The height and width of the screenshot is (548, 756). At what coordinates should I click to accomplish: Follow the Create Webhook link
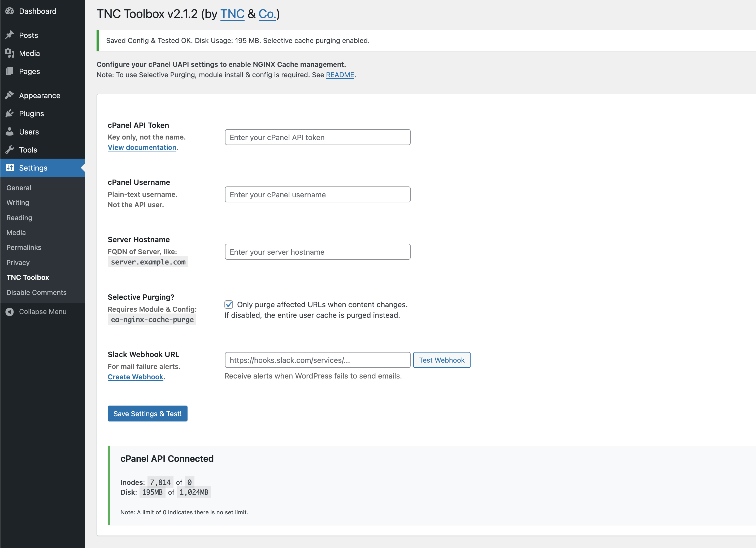coord(135,377)
